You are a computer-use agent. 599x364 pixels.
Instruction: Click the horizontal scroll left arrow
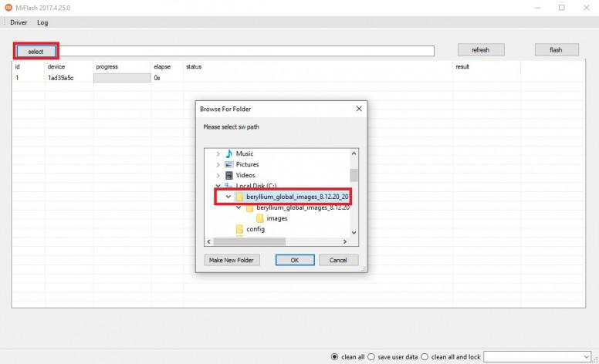coord(208,241)
